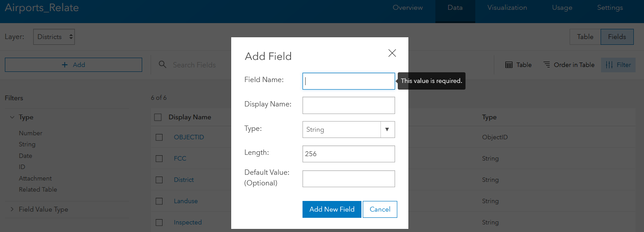The height and width of the screenshot is (232, 644).
Task: Open the Type dropdown arrow in dialog
Action: 387,130
